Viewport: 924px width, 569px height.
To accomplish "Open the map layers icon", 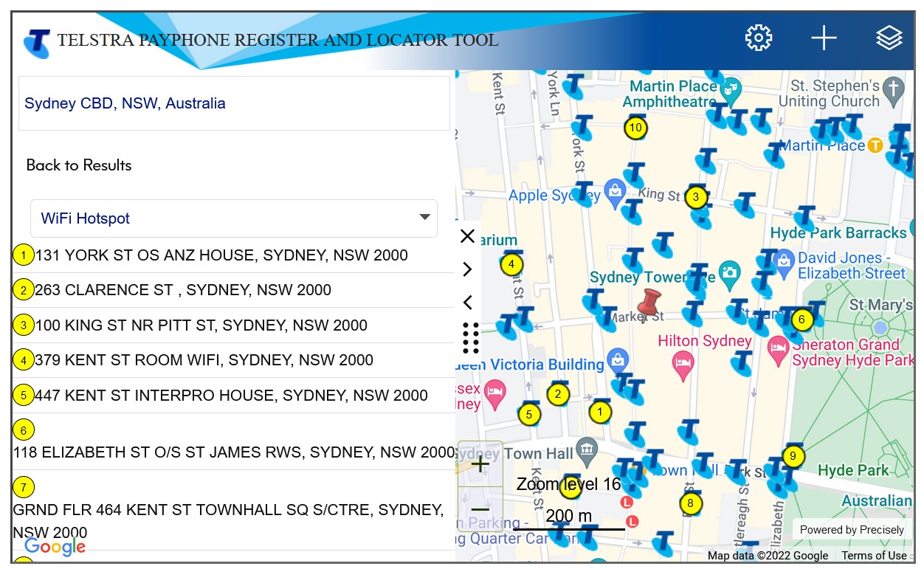I will [889, 38].
